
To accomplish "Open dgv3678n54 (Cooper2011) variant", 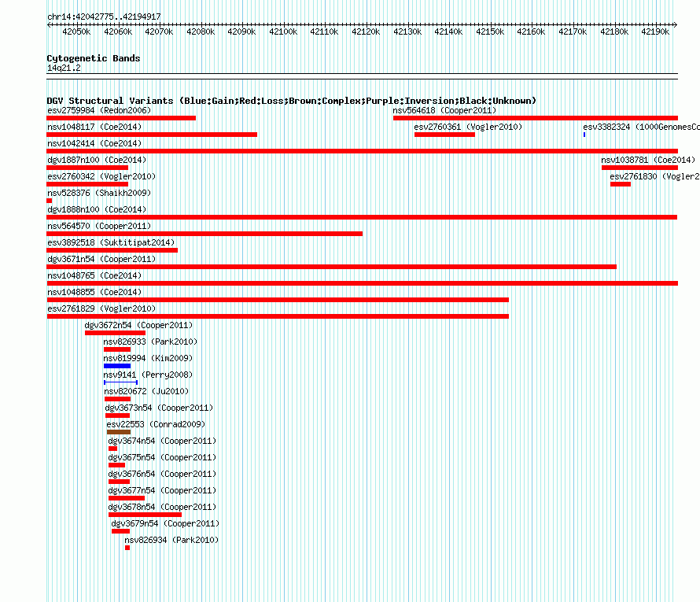I will click(162, 507).
